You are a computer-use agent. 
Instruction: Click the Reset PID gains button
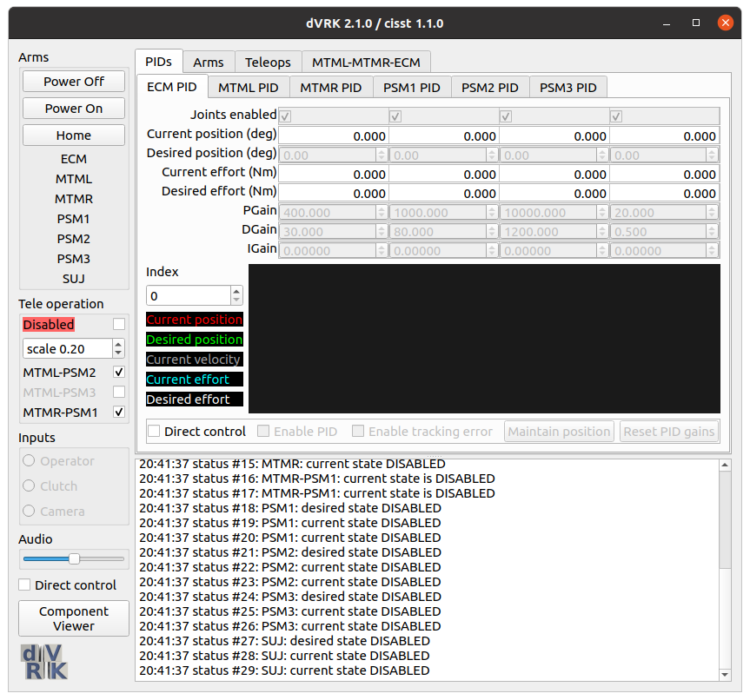669,432
